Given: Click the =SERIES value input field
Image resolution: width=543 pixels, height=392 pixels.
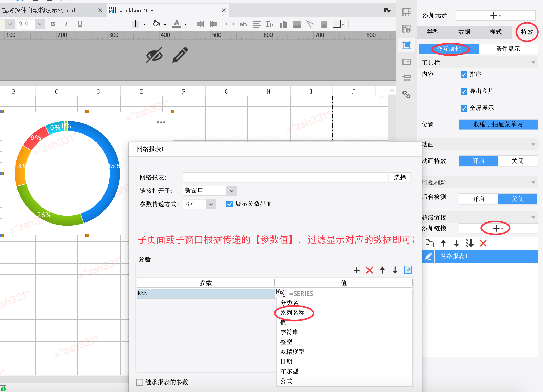Looking at the screenshot, I should click(349, 294).
